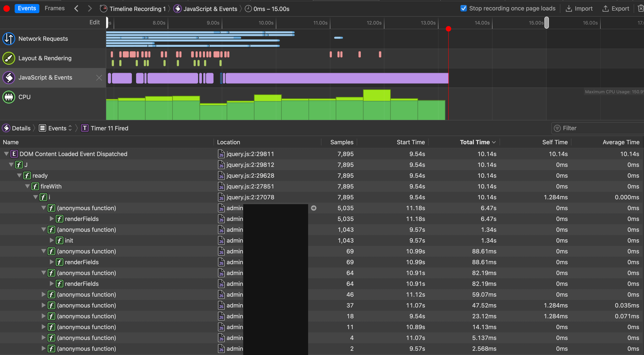Select the JavaScript & Events timeline icon
Screen dimensions: 644x355
click(9, 78)
